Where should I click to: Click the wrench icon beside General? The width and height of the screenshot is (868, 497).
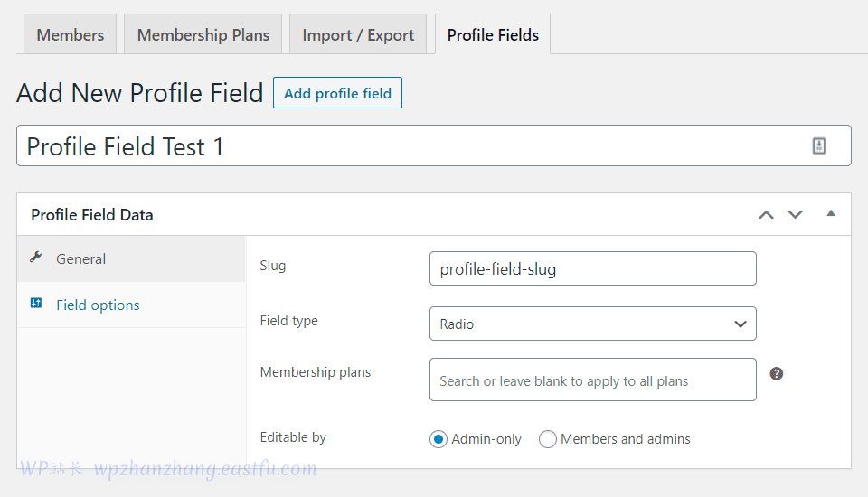(x=36, y=258)
